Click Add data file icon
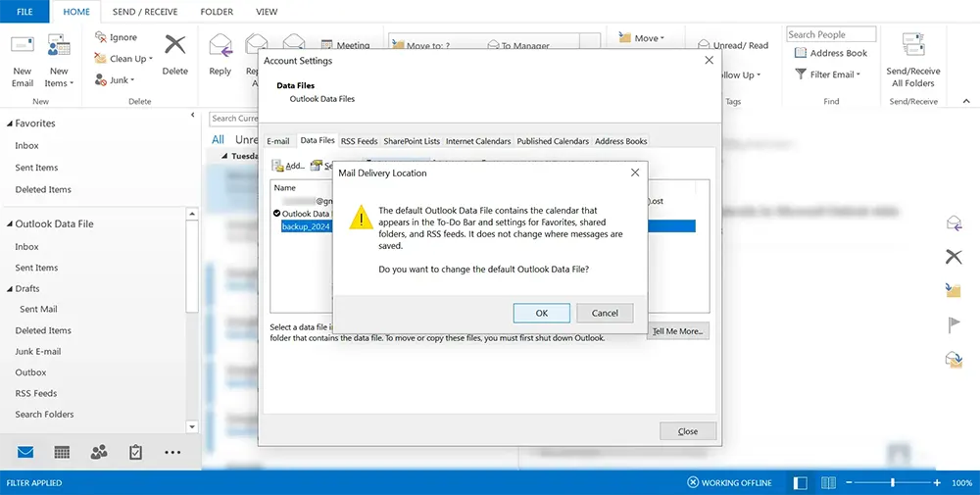 (x=277, y=166)
